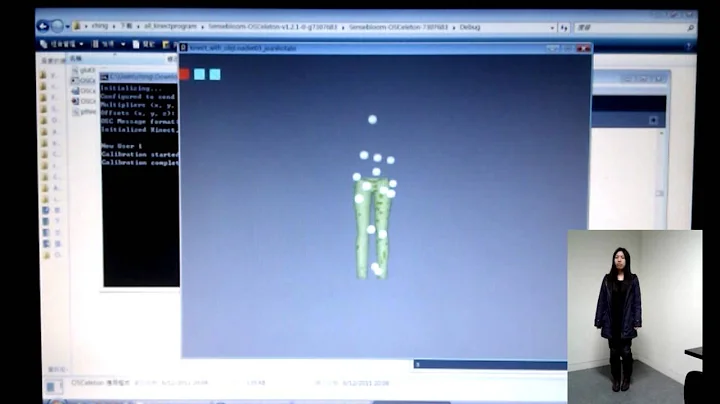This screenshot has width=720, height=404.
Task: Expand the address bar history dropdown arrow
Action: tap(552, 28)
